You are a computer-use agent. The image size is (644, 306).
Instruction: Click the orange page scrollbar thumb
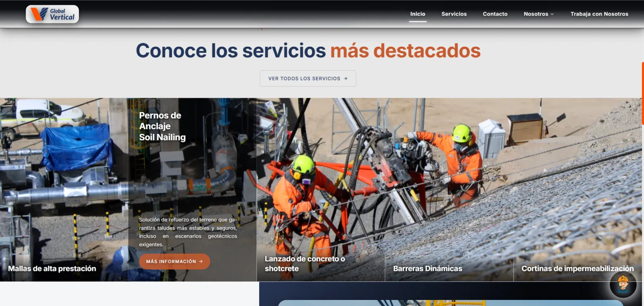coord(643,93)
